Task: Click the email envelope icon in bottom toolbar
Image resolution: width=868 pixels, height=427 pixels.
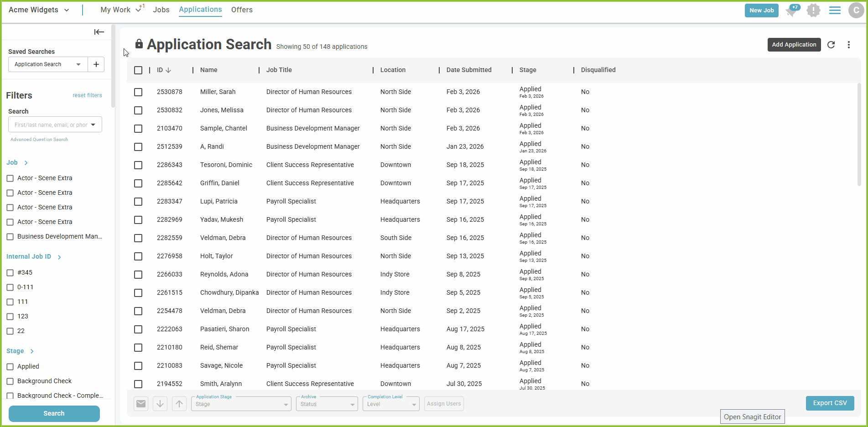Action: coord(141,404)
